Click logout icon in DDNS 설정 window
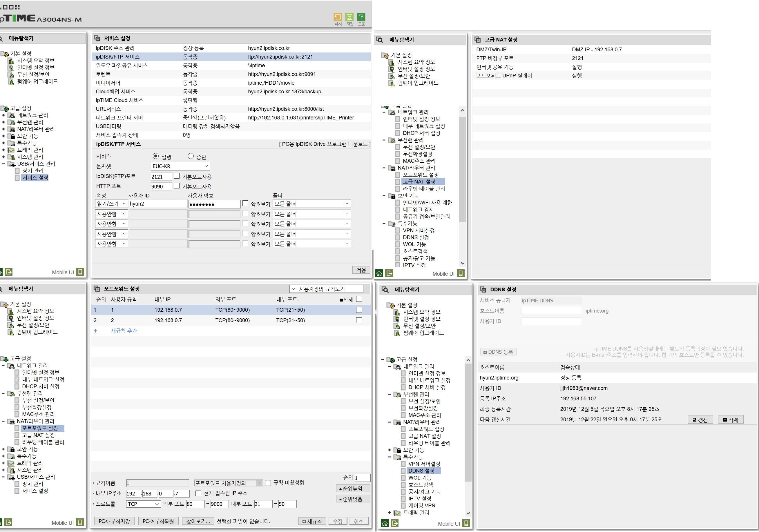Image resolution: width=759 pixels, height=532 pixels. point(395,523)
